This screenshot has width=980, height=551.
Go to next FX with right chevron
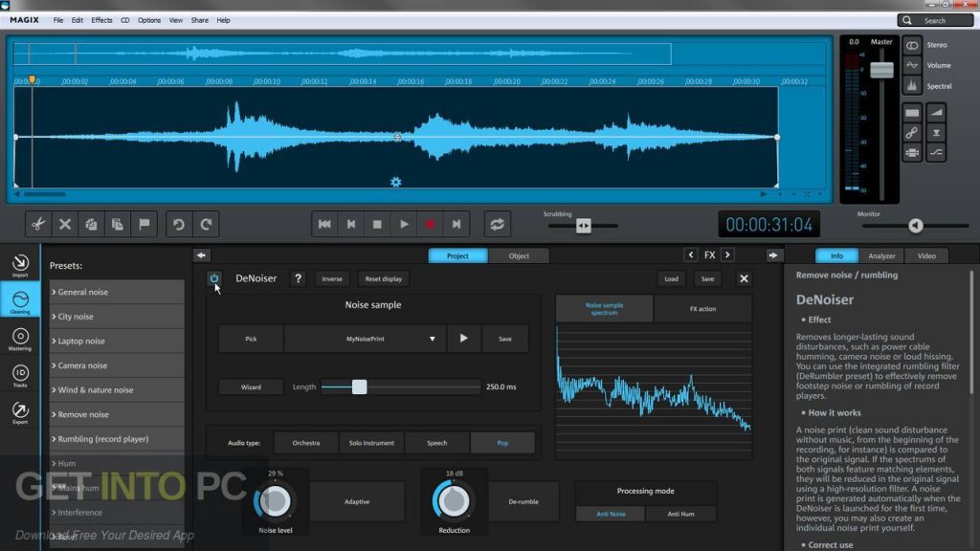727,254
